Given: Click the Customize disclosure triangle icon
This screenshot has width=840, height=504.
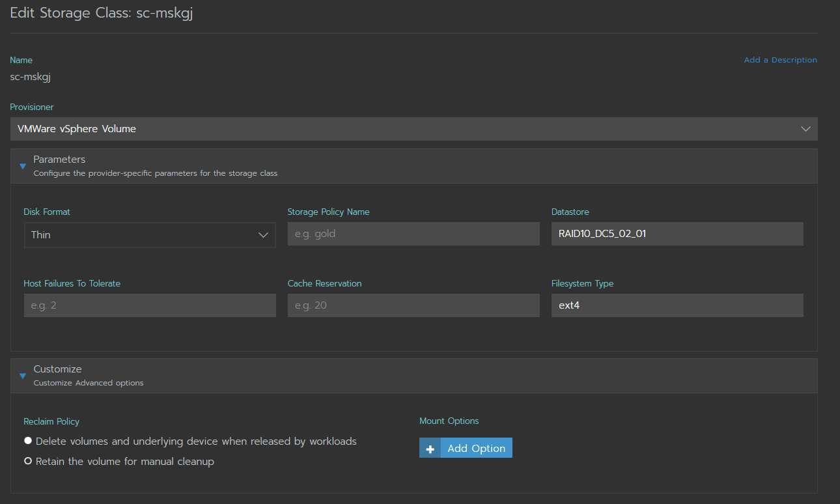Looking at the screenshot, I should point(23,376).
